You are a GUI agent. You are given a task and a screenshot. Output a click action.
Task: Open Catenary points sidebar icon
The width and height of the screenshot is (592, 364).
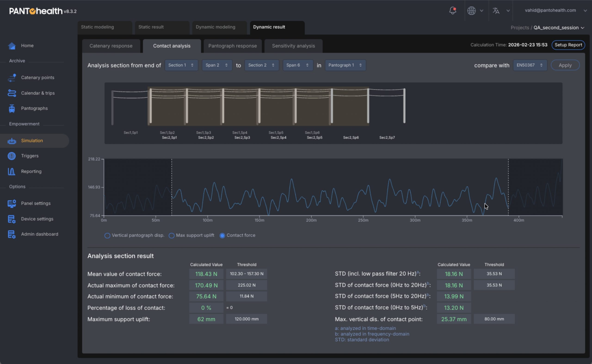(12, 77)
